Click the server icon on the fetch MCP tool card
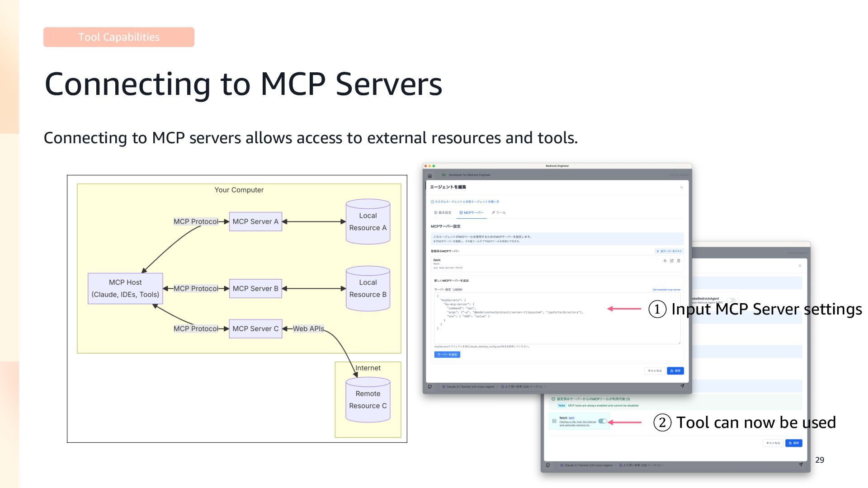The height and width of the screenshot is (488, 868). coord(554,421)
